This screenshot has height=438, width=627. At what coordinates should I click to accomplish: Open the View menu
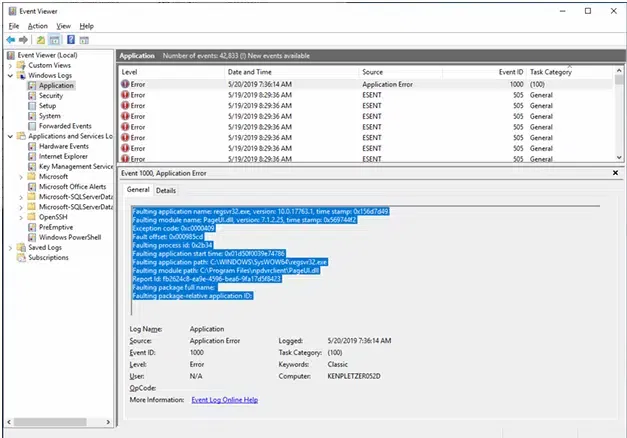pos(64,25)
